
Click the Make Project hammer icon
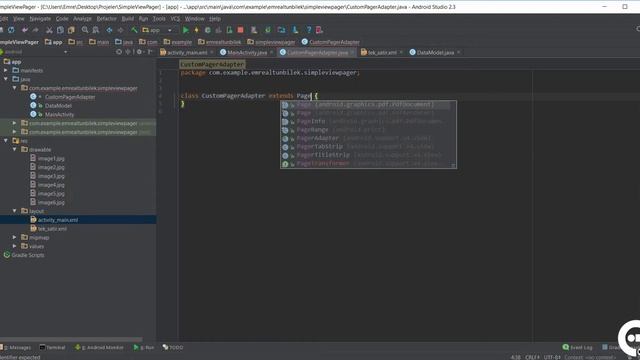pyautogui.click(x=134, y=30)
